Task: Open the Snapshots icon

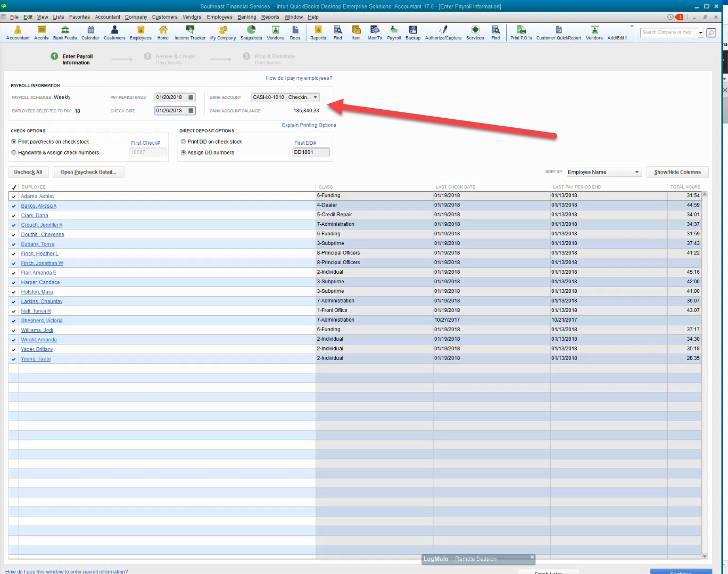Action: (251, 32)
